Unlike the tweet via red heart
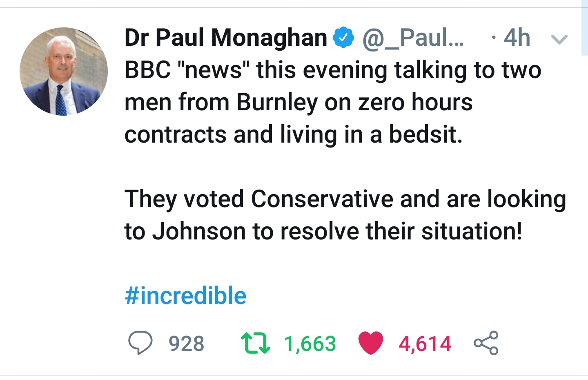 click(x=371, y=342)
